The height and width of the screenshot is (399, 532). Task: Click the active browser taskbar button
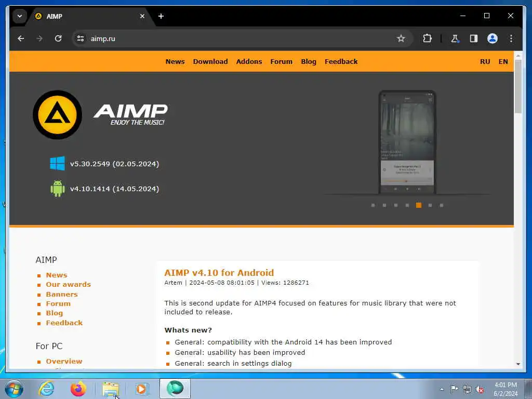click(x=175, y=389)
